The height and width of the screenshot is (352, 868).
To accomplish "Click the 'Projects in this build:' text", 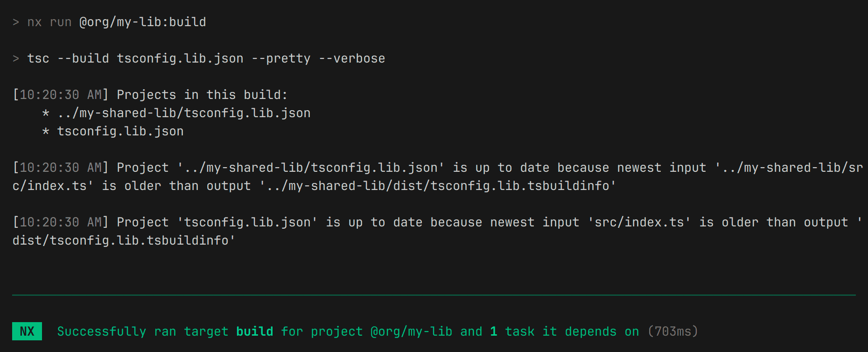I will [x=202, y=95].
